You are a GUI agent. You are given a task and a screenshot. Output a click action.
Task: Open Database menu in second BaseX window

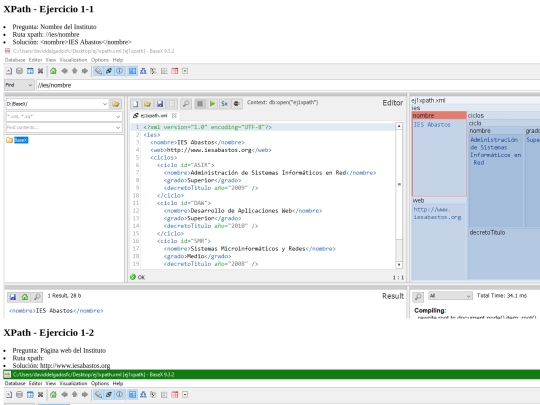(15, 383)
